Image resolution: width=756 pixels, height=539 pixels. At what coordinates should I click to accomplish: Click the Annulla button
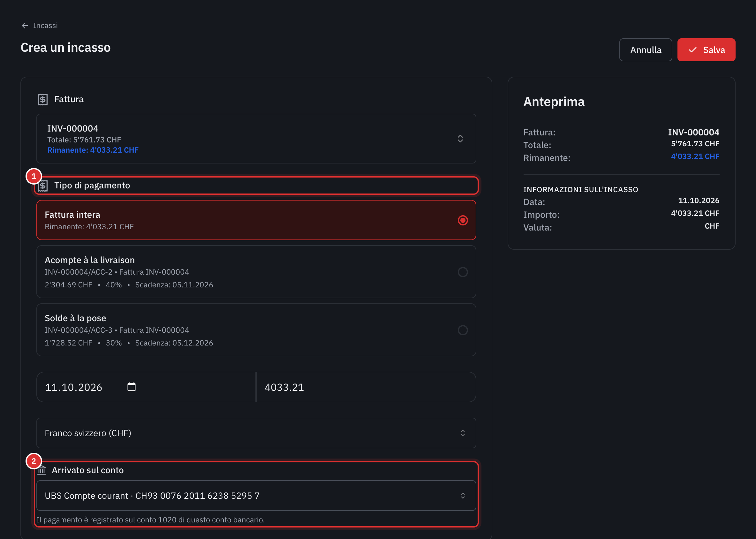coord(646,50)
